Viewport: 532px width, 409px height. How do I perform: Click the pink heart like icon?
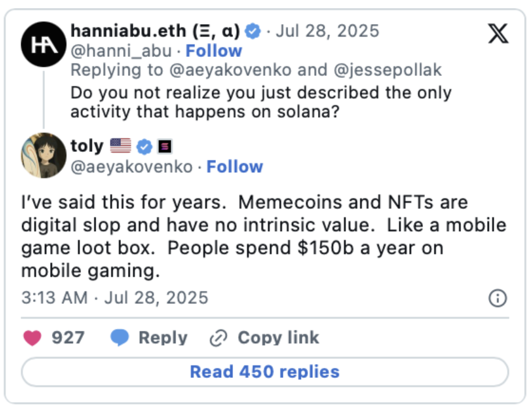click(x=32, y=338)
